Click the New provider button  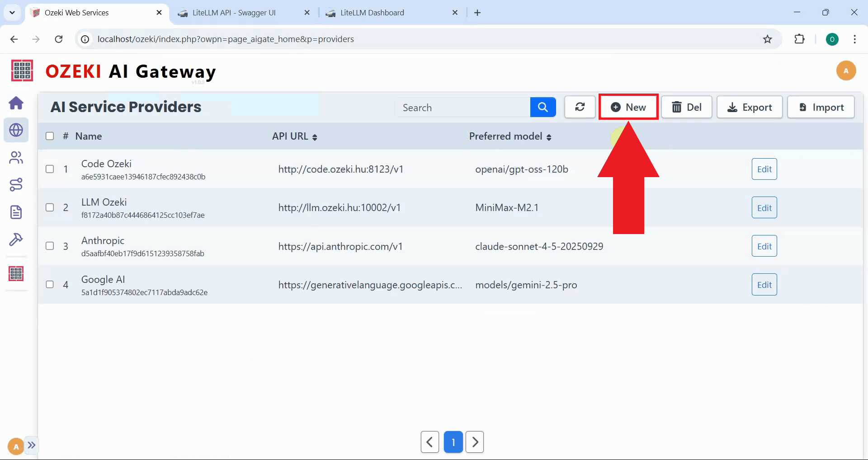tap(628, 107)
